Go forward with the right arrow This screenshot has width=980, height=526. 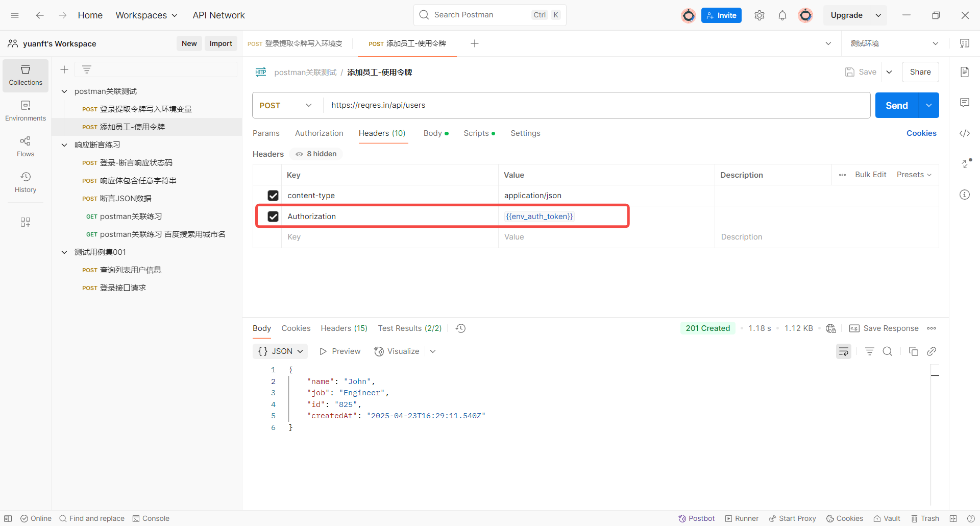coord(62,15)
